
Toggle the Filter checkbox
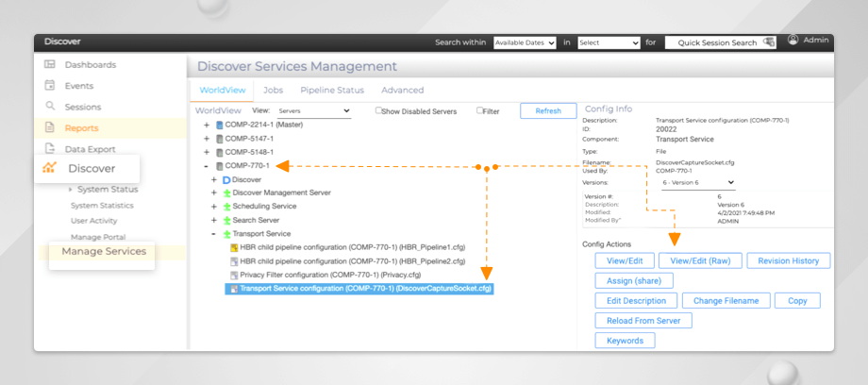tap(479, 110)
